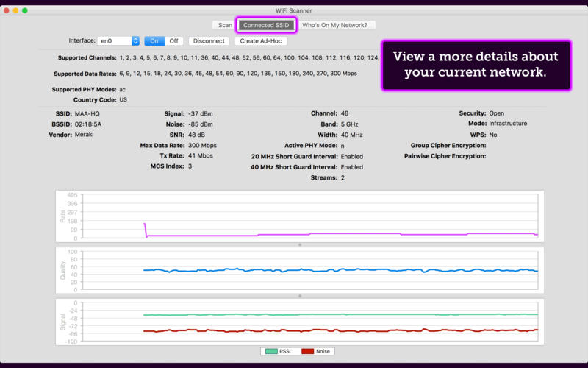Click the green RSSI legend swatch
This screenshot has width=588, height=368.
point(270,352)
